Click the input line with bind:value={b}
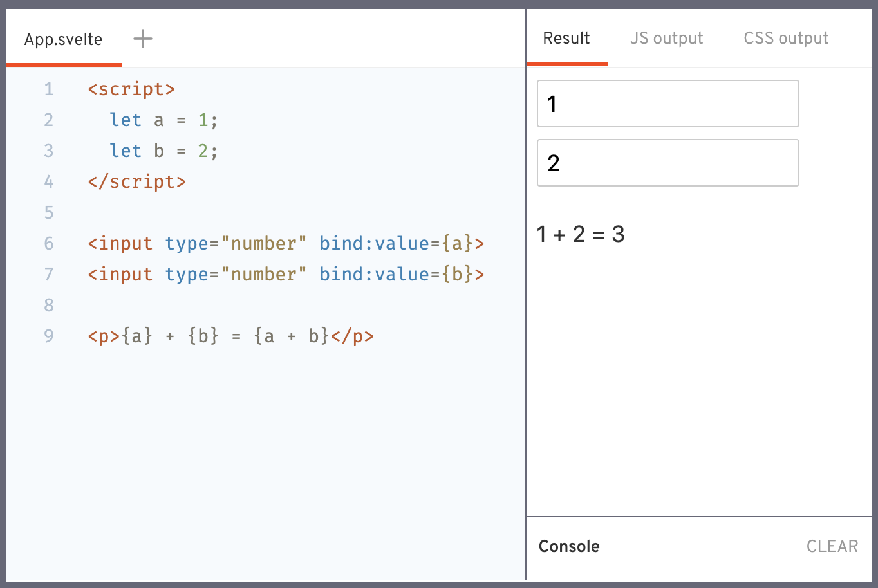 coord(286,274)
